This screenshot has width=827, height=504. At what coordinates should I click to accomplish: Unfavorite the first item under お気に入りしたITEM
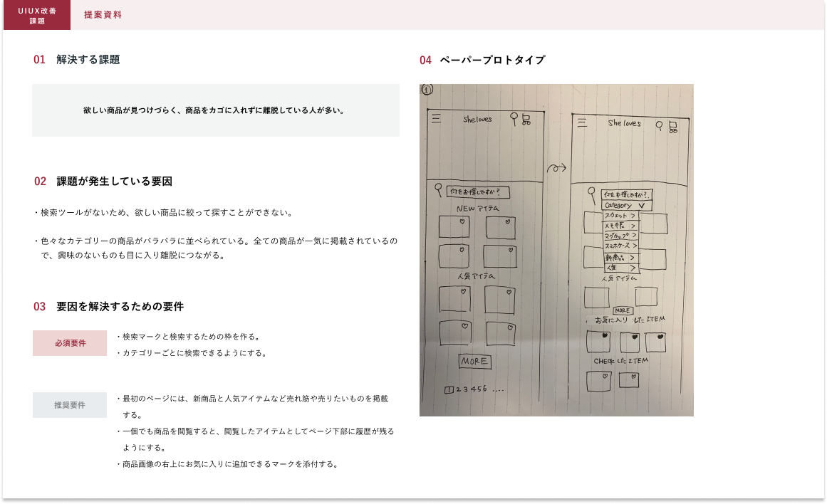point(604,335)
